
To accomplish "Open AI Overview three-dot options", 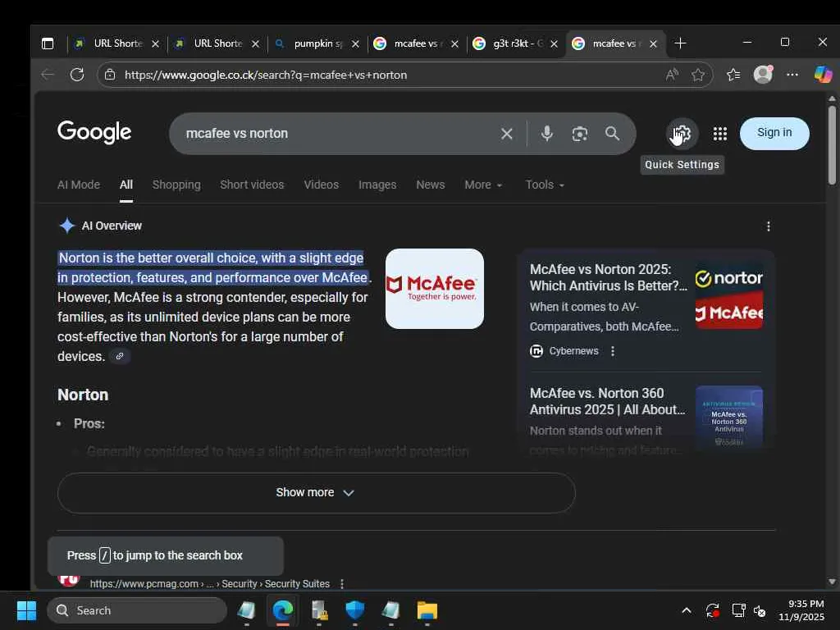I will (769, 226).
